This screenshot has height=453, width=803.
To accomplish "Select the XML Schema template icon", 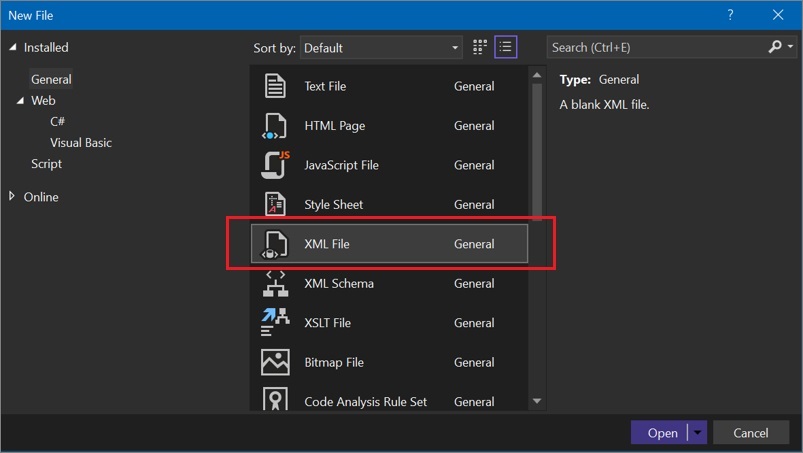I will [x=276, y=284].
